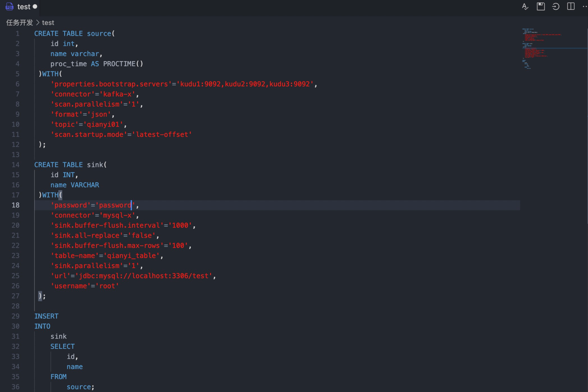Click the FROM keyword on line 35
The image size is (588, 392).
click(x=58, y=377)
